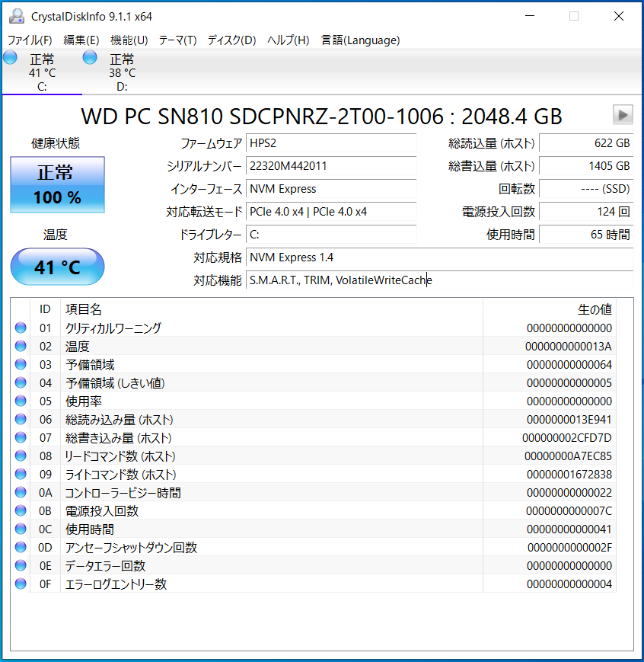
Task: Open the 言語(Language) menu
Action: coord(360,40)
